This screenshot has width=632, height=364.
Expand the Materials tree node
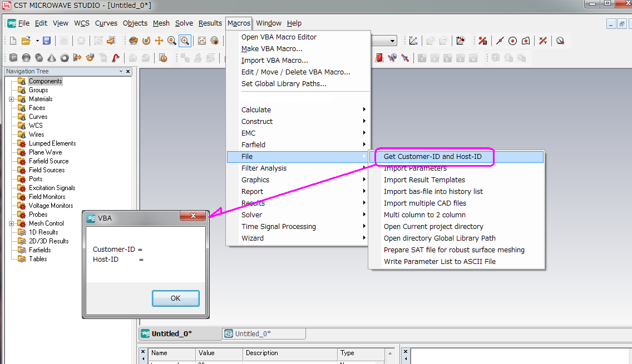pyautogui.click(x=11, y=99)
